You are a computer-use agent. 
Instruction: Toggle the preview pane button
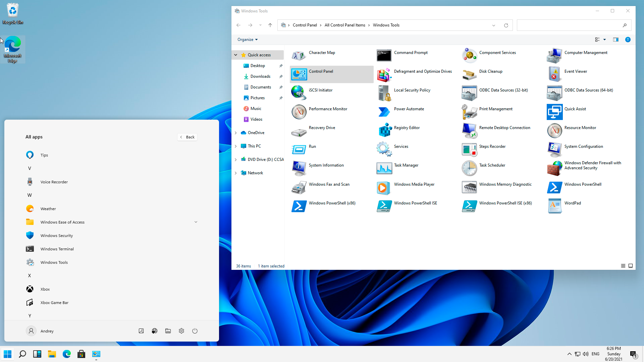[x=615, y=40]
